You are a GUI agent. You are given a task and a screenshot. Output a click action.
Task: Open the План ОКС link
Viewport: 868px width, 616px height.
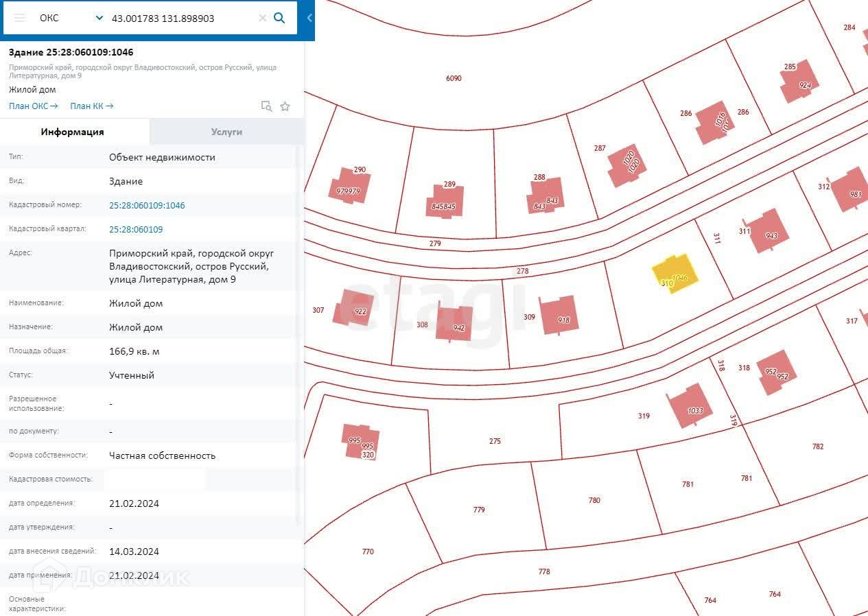[x=33, y=106]
